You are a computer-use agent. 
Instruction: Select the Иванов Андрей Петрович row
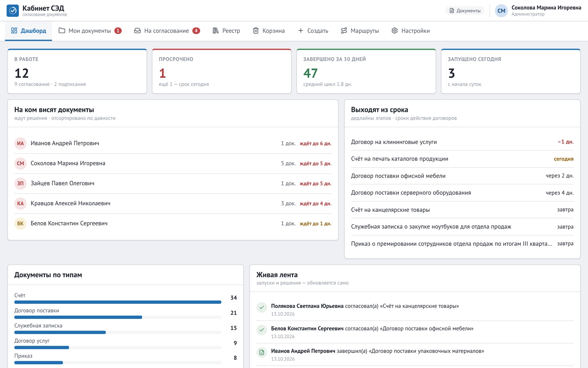[x=173, y=143]
